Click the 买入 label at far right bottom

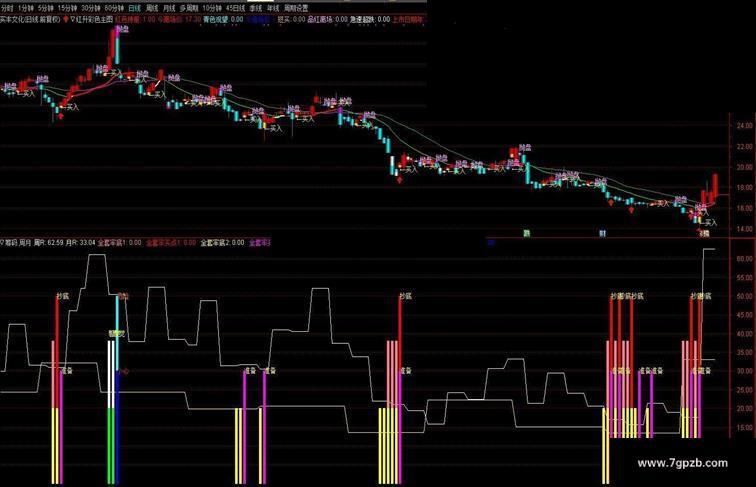[712, 223]
